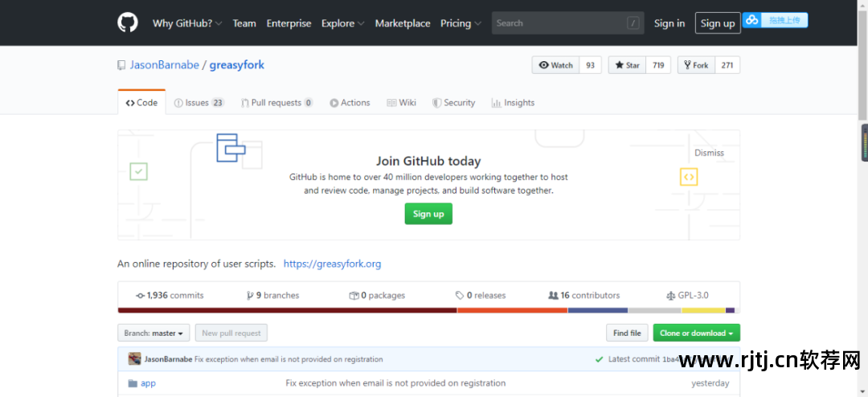Click the green Sign up banner button
868x397 pixels.
click(x=428, y=214)
